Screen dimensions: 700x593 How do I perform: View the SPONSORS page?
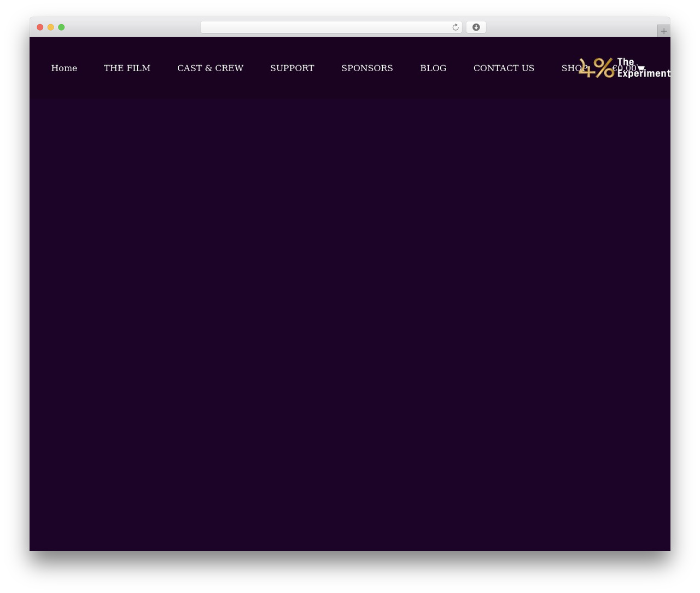click(x=367, y=68)
